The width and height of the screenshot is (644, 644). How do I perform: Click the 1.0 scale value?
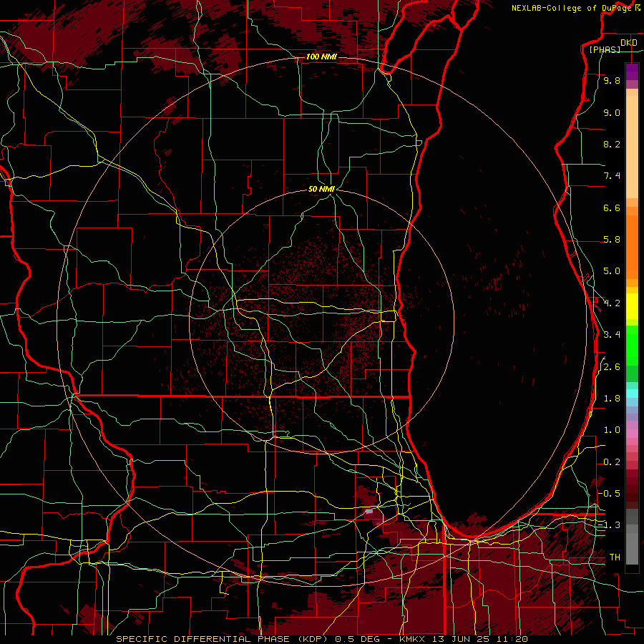[612, 430]
